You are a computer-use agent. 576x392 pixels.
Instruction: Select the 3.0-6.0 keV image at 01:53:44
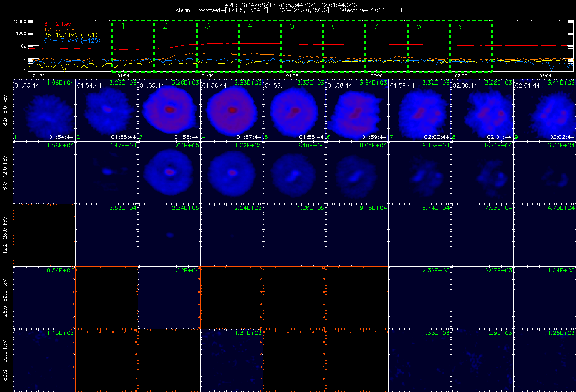coord(44,110)
